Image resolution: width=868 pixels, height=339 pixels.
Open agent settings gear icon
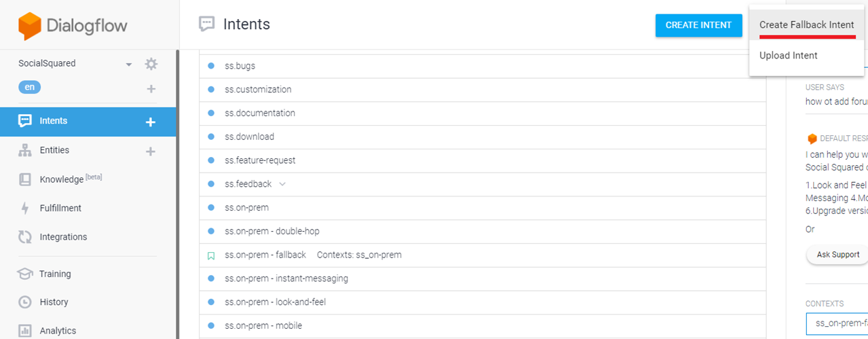point(151,64)
